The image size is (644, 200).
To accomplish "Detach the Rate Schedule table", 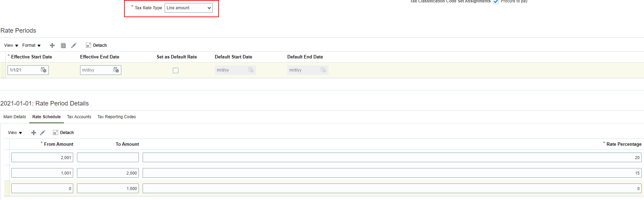I will pyautogui.click(x=63, y=133).
